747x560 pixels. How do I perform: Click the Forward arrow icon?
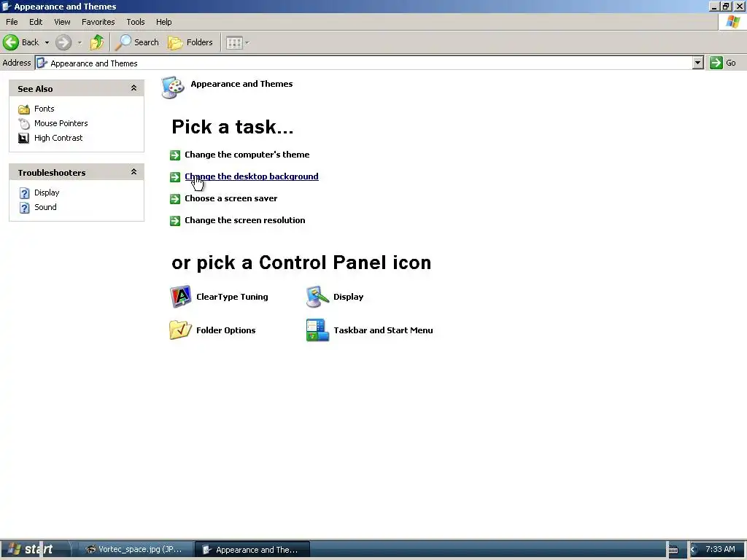pos(63,42)
